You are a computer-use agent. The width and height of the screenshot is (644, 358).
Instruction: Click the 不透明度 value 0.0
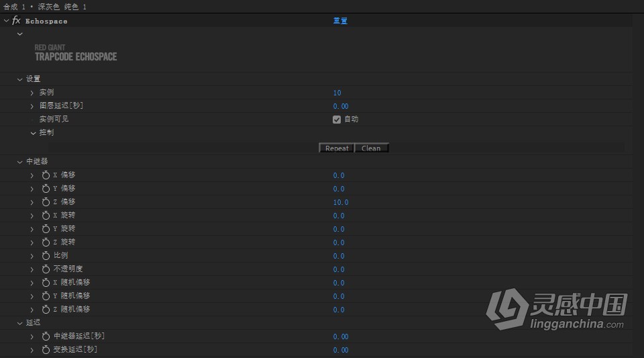click(x=338, y=269)
